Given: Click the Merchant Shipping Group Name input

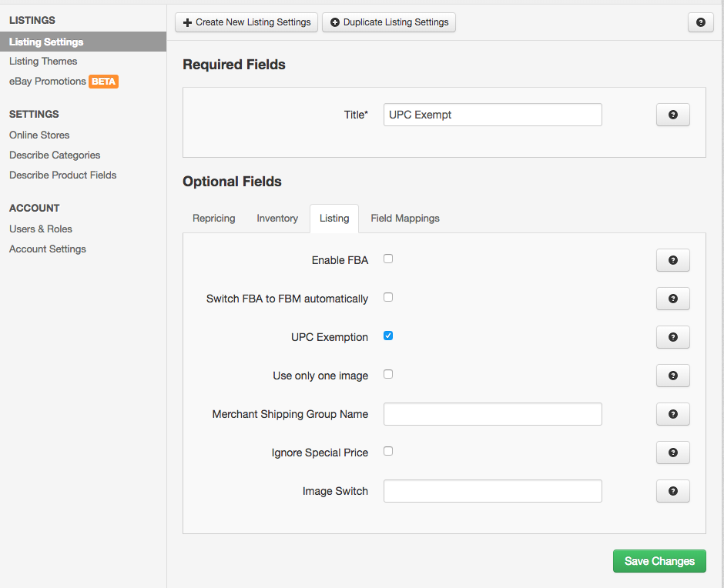Looking at the screenshot, I should coord(492,414).
